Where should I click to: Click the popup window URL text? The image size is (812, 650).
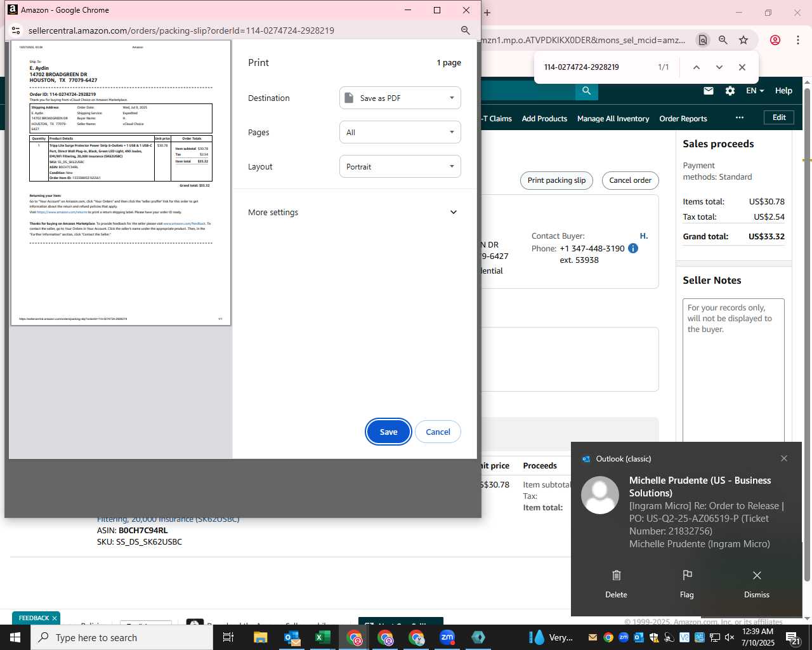click(181, 30)
